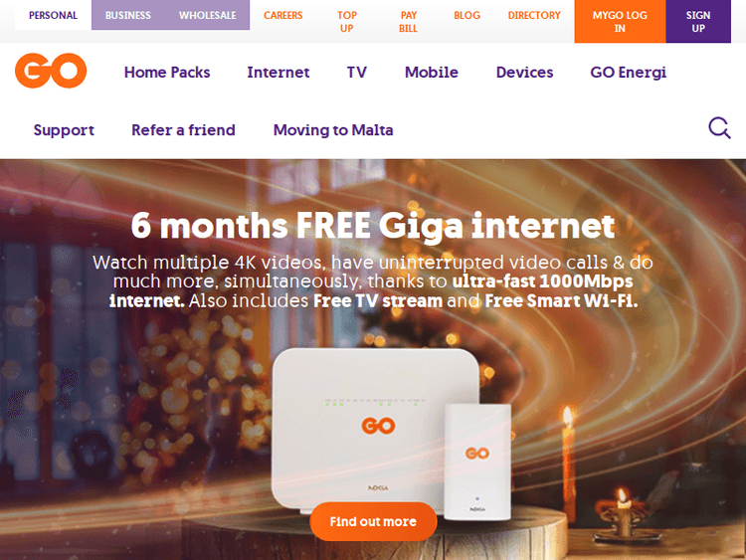Open the Internet menu item
This screenshot has height=560, width=746.
(279, 73)
